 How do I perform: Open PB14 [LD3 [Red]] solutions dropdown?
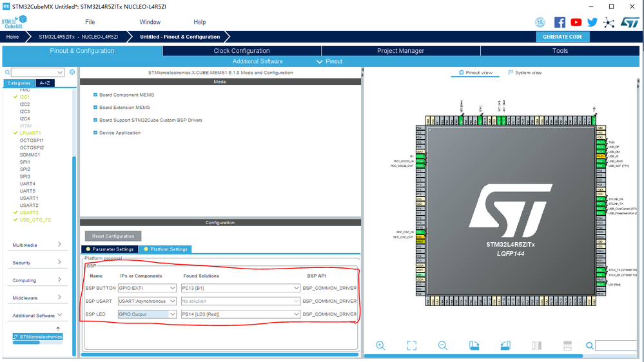click(x=240, y=314)
